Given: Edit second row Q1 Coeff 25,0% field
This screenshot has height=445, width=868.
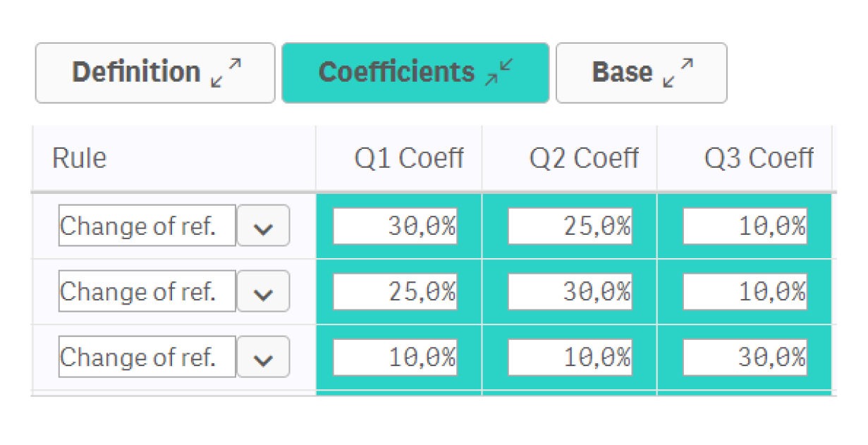Looking at the screenshot, I should pos(395,292).
